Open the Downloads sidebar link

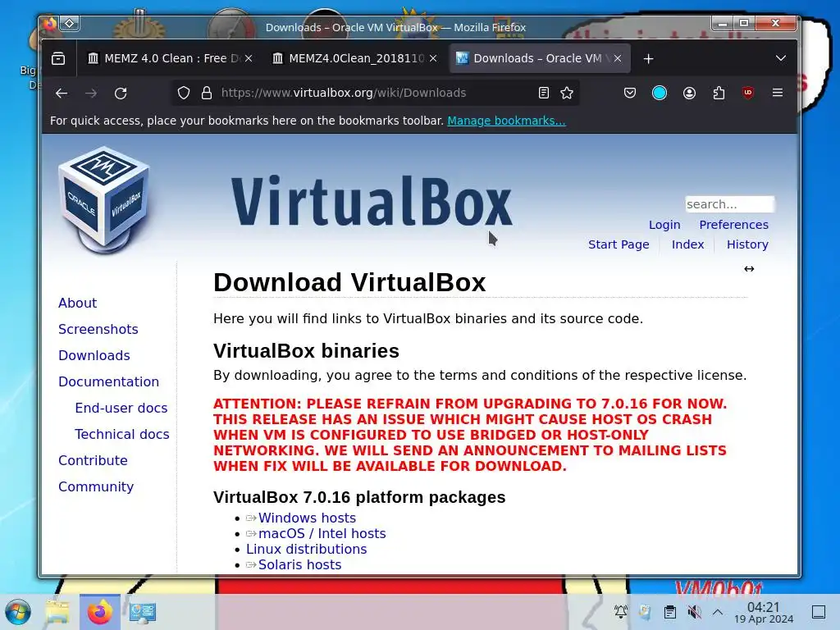point(94,356)
